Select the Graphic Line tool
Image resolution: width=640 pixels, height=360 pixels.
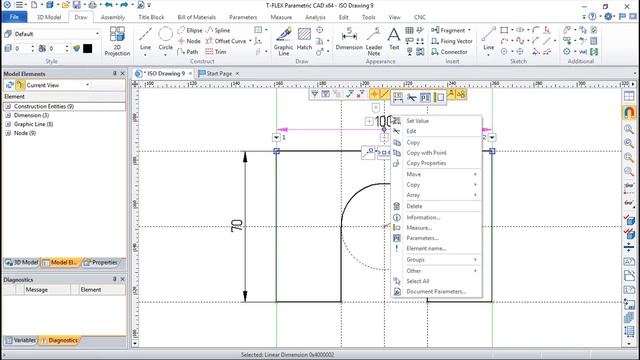(x=284, y=41)
